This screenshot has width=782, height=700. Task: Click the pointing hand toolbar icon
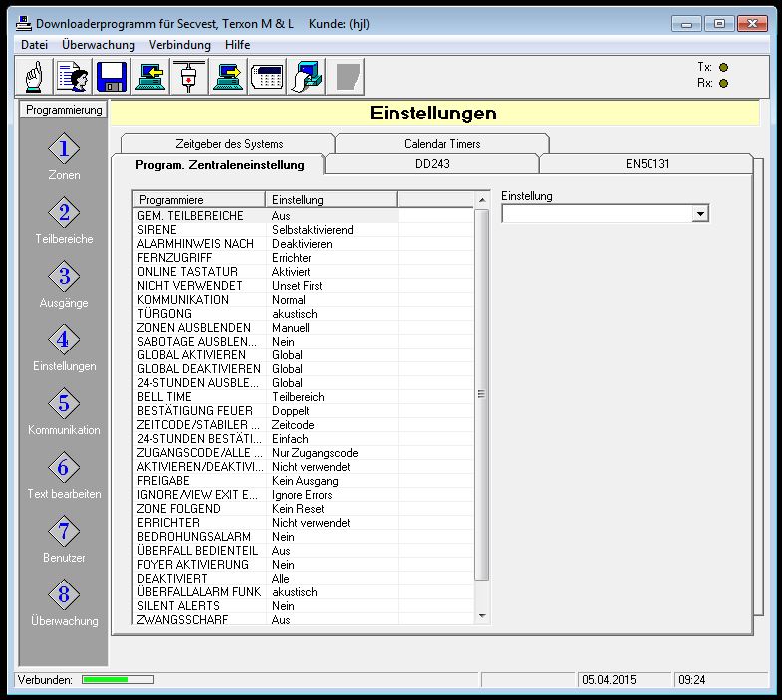35,76
